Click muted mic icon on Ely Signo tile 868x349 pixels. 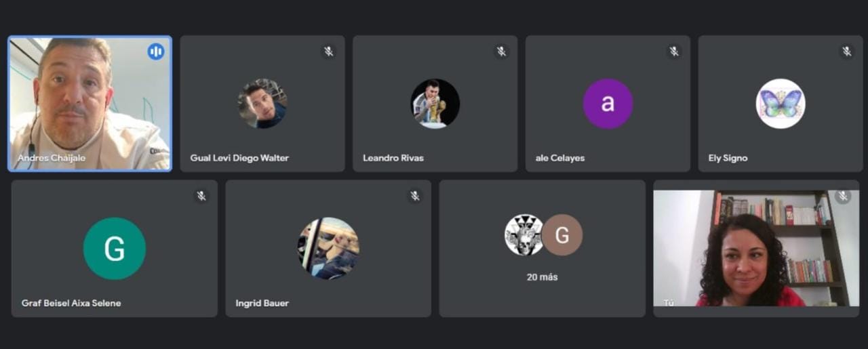tap(847, 52)
